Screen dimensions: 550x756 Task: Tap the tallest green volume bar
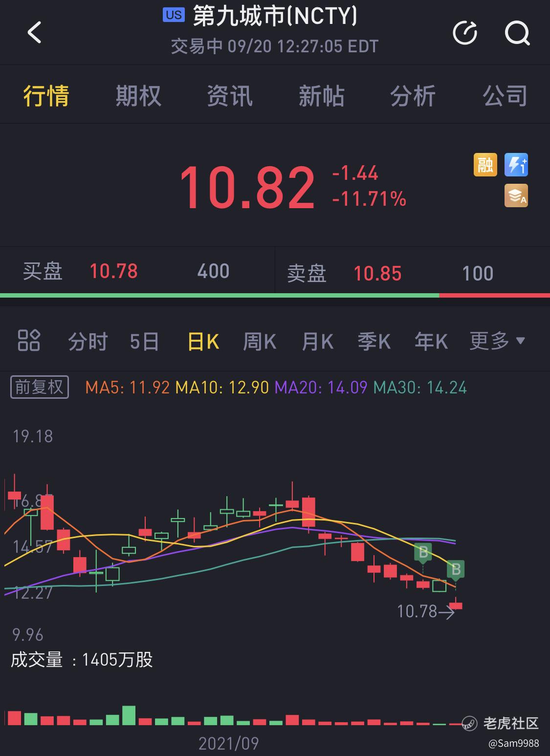point(129,715)
